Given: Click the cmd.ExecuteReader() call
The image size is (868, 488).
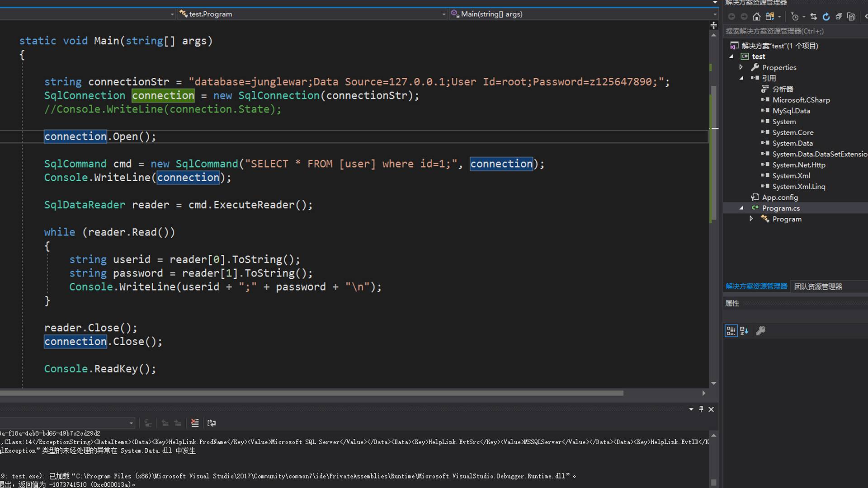Looking at the screenshot, I should click(250, 205).
